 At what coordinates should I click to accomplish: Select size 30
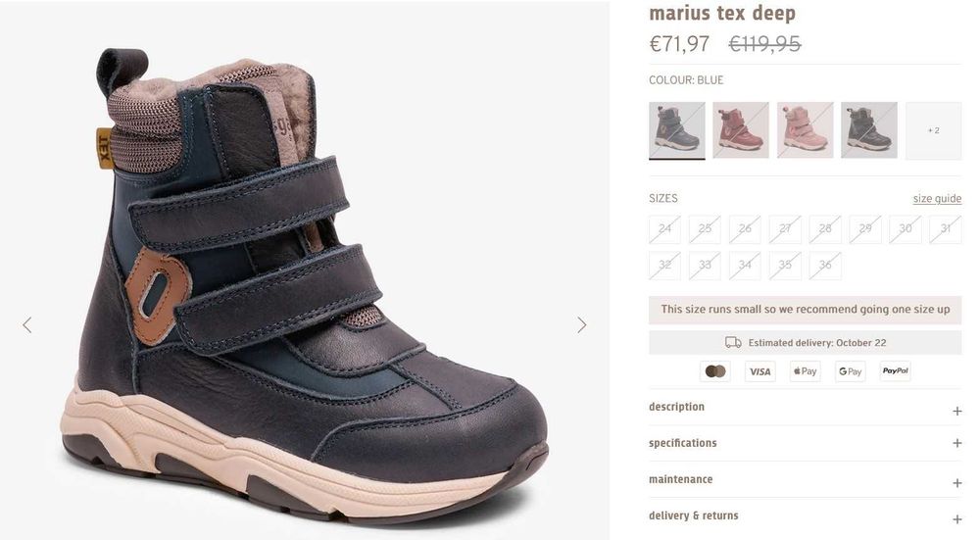(x=905, y=229)
